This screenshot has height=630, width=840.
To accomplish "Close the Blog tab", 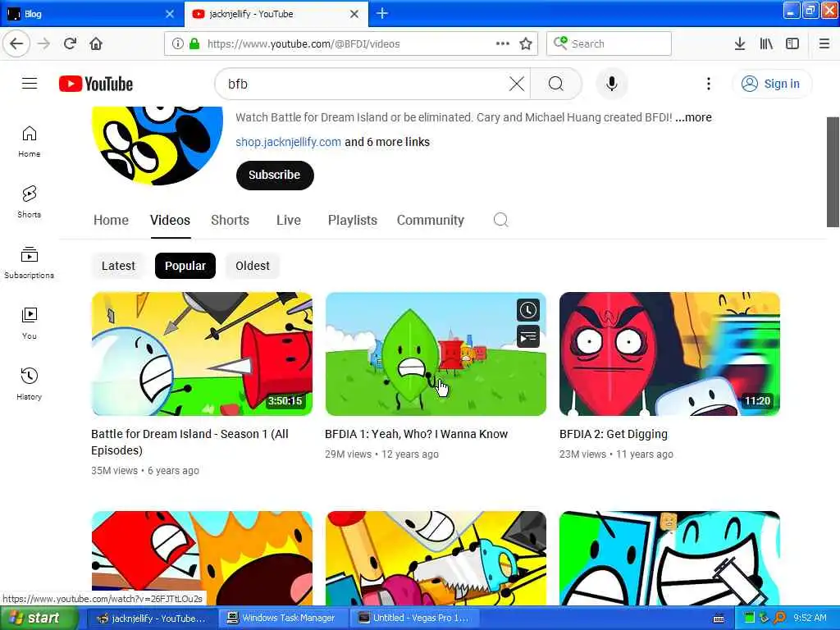I will pyautogui.click(x=170, y=14).
